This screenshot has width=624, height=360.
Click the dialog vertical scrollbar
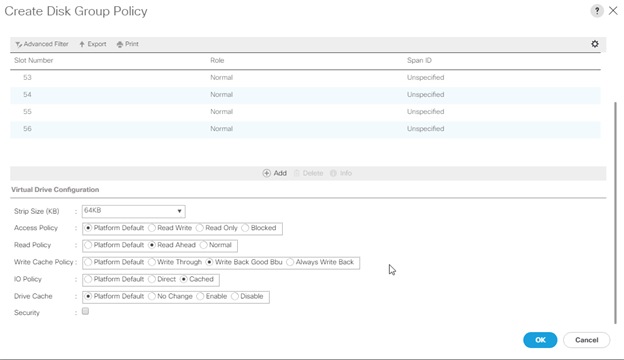pos(616,213)
